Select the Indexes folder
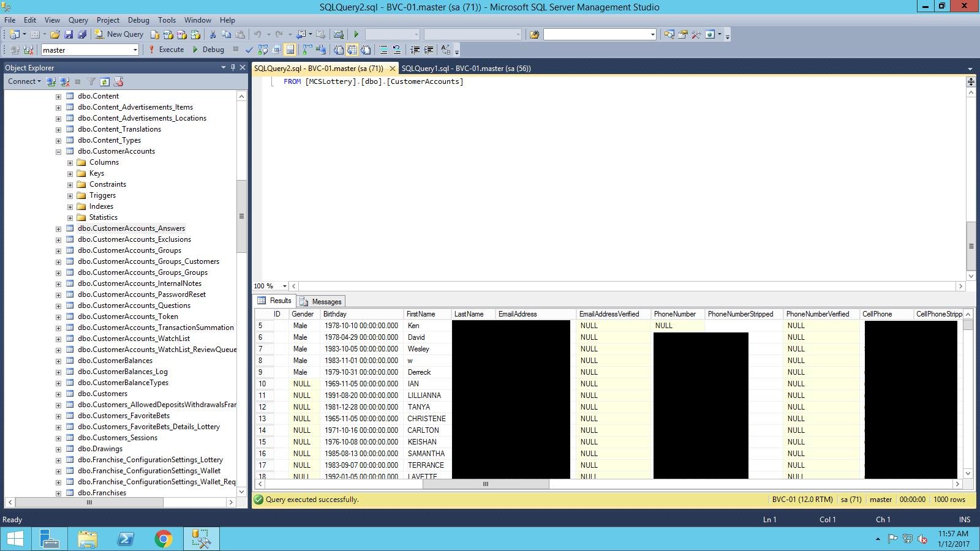Screen dimensions: 980x551 point(101,206)
